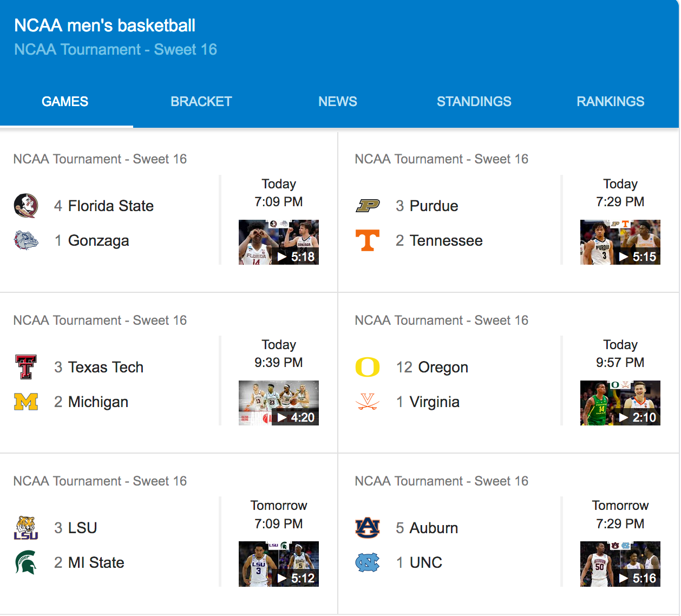Select the MI State team name
Screen dimensions: 681x616
pyautogui.click(x=96, y=562)
